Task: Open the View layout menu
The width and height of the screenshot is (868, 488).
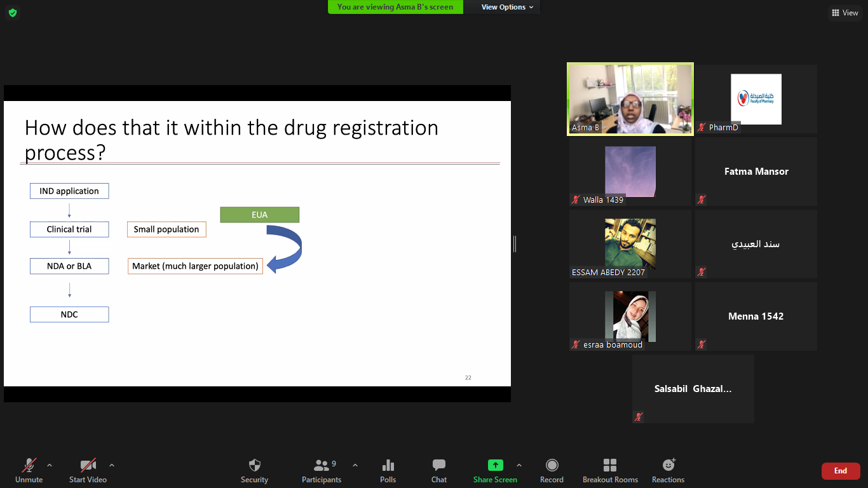Action: [x=844, y=13]
